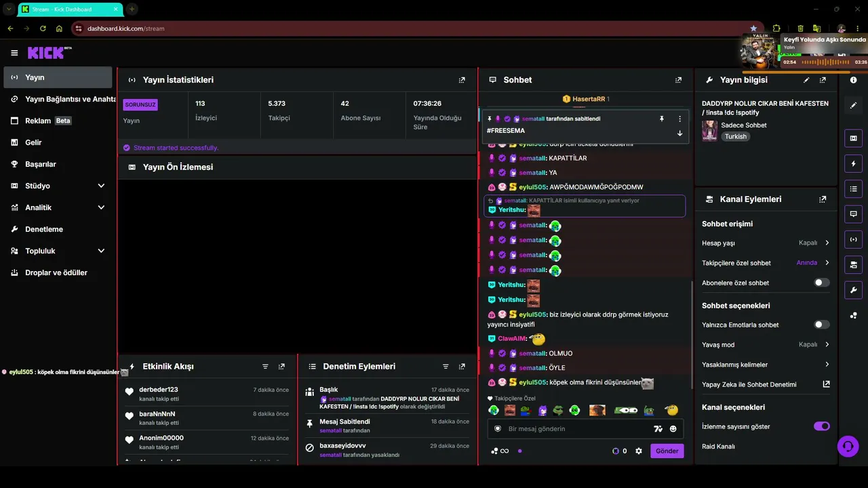
Task: Click the Turkish language tag
Action: pyautogui.click(x=735, y=136)
